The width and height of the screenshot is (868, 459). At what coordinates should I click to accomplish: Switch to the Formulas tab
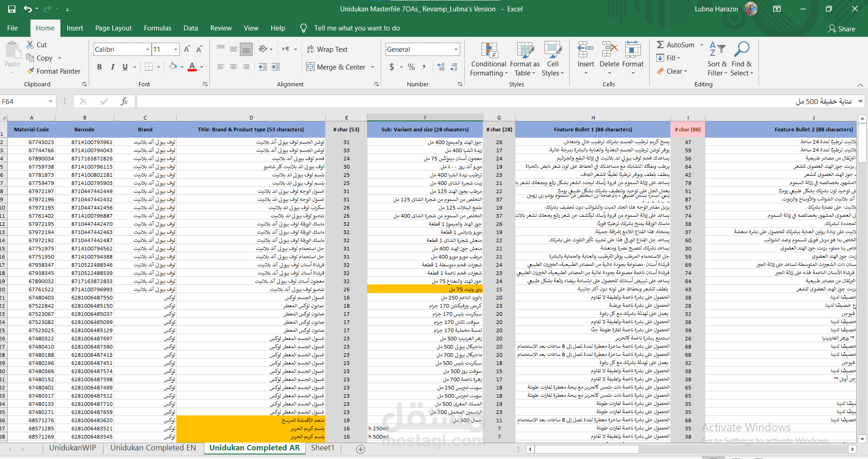tap(158, 28)
